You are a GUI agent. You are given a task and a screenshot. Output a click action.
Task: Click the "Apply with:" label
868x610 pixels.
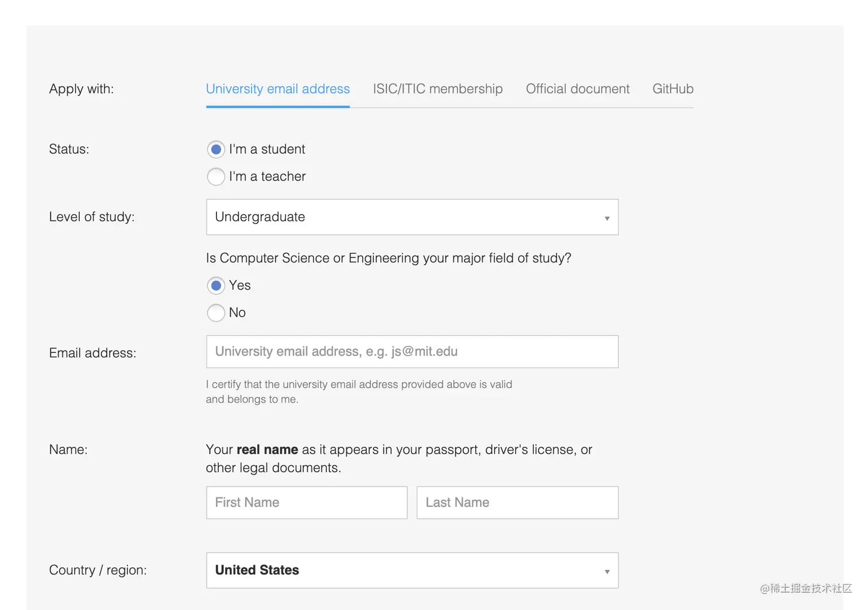[x=82, y=89]
